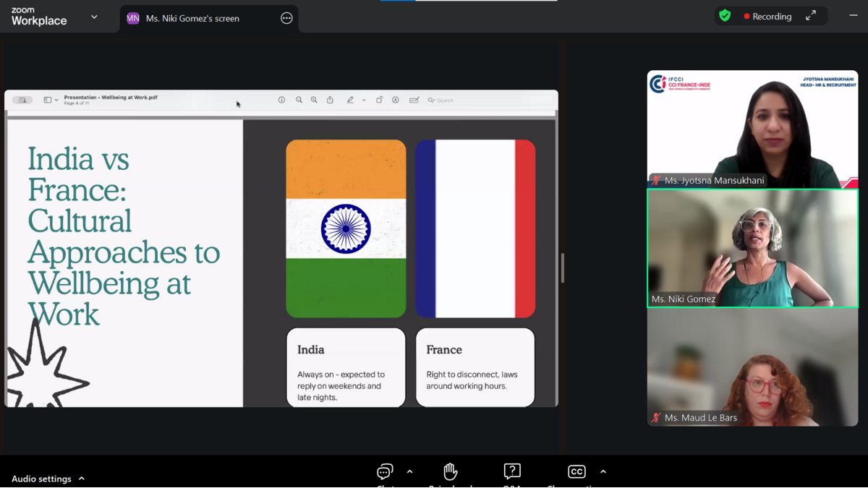868x488 pixels.
Task: Toggle full screen view next to Recording
Action: (x=811, y=16)
